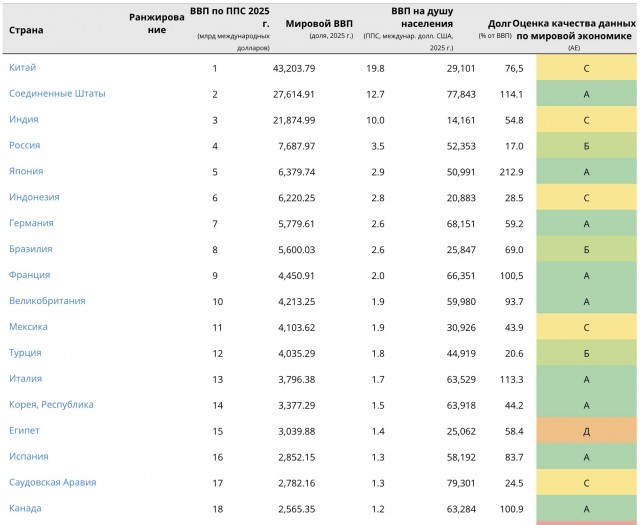Select India's GDP value 21,874.99
The image size is (640, 525).
click(x=294, y=120)
